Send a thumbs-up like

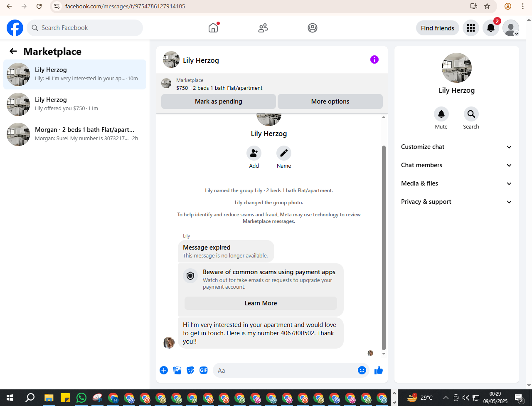tap(378, 370)
